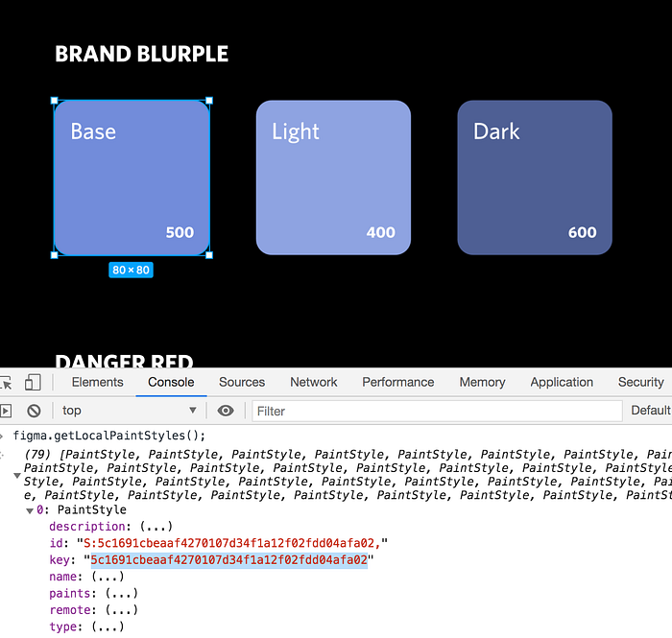Open the top context dropdown
Screen dimensions: 672x638
point(129,411)
